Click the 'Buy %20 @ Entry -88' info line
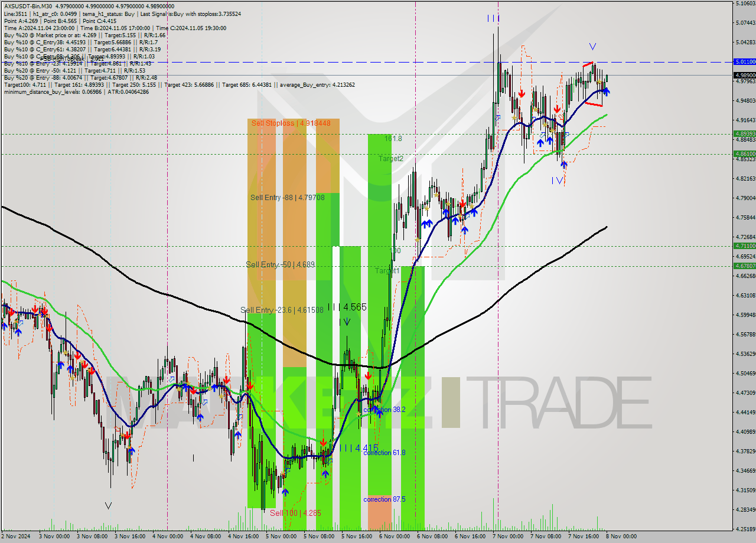Viewport: 756px width, 543px height. pyautogui.click(x=80, y=77)
